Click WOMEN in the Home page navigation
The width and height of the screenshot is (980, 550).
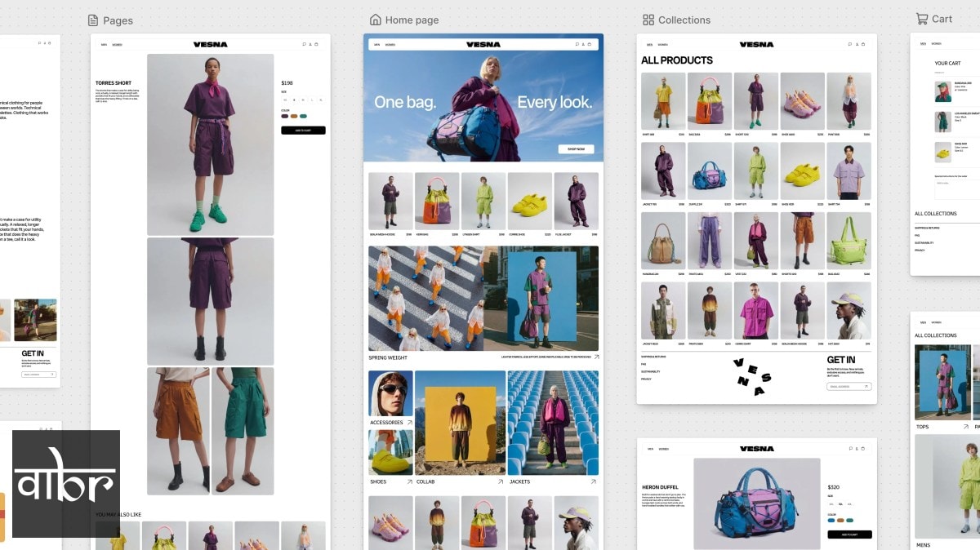tap(390, 44)
